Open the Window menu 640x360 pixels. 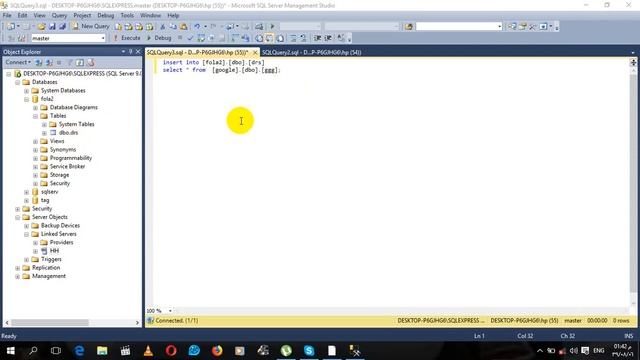coord(150,15)
